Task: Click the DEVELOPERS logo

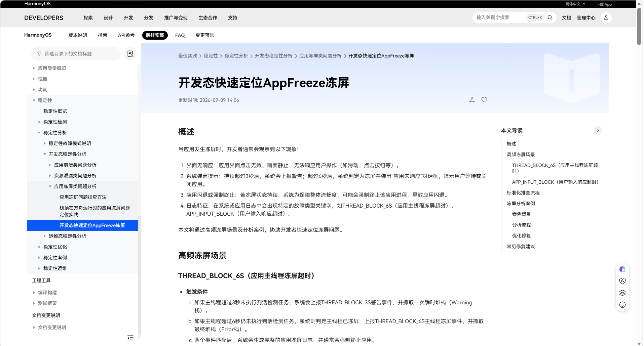Action: tap(44, 18)
